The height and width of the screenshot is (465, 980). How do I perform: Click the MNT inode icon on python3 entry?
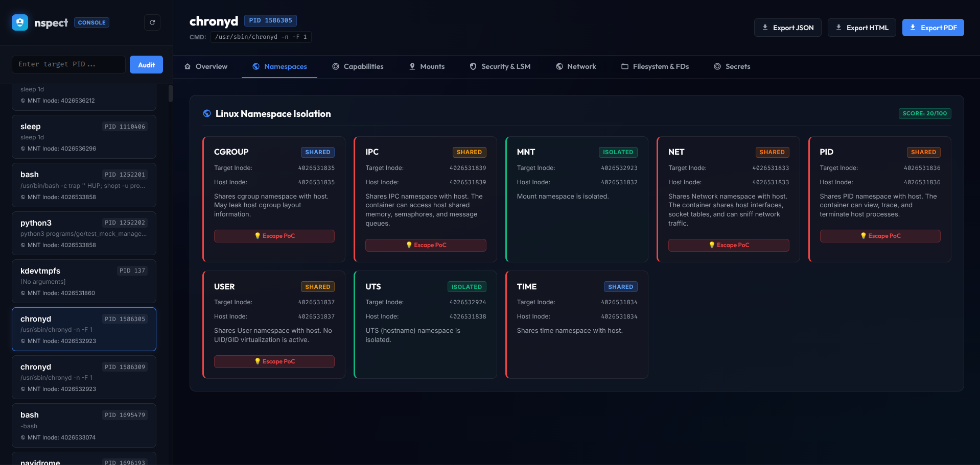click(x=23, y=246)
